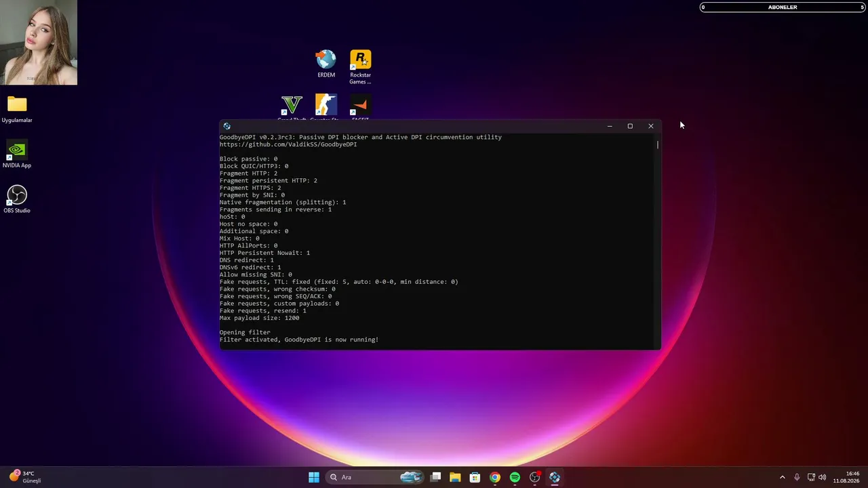The width and height of the screenshot is (868, 488).
Task: Switch to Spotify in the taskbar
Action: pos(515,477)
